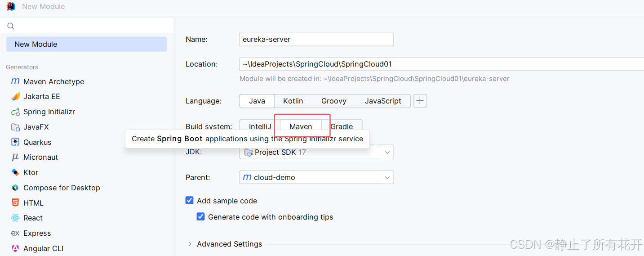Choose IntelliJ build system
Image resolution: width=644 pixels, height=256 pixels.
260,126
